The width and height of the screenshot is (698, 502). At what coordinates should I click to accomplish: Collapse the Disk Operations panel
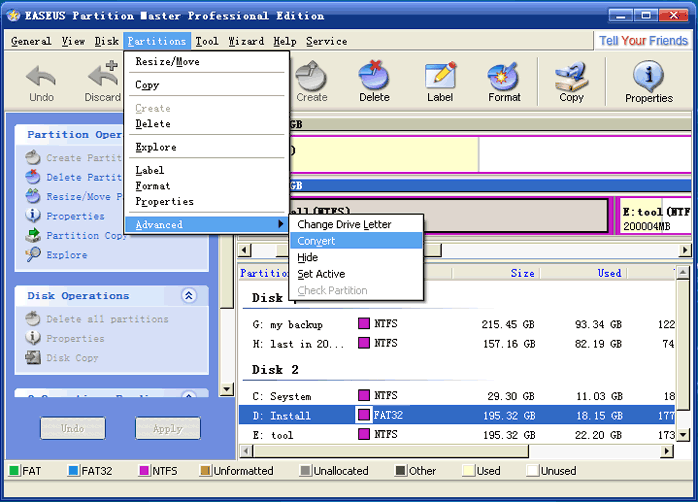[189, 296]
